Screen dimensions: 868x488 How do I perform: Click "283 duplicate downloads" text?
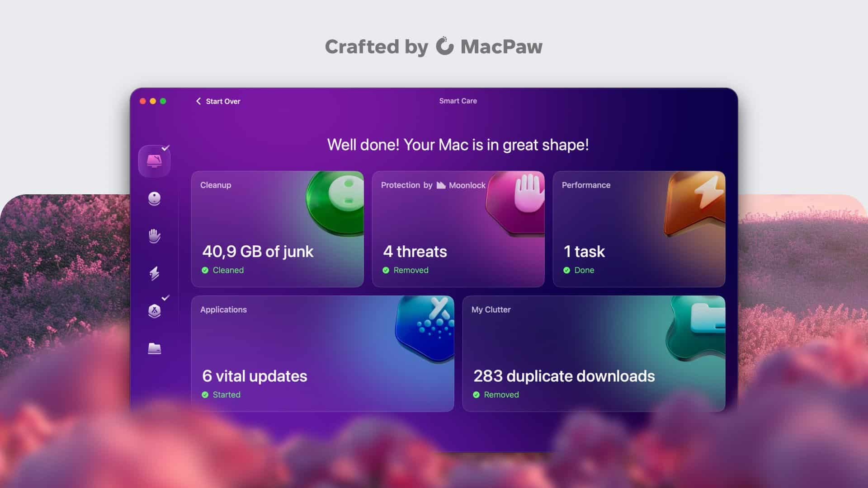pyautogui.click(x=564, y=376)
